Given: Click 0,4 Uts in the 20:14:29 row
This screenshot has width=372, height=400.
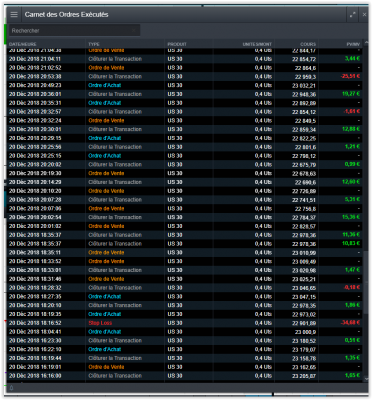Looking at the screenshot, I should click(263, 182).
